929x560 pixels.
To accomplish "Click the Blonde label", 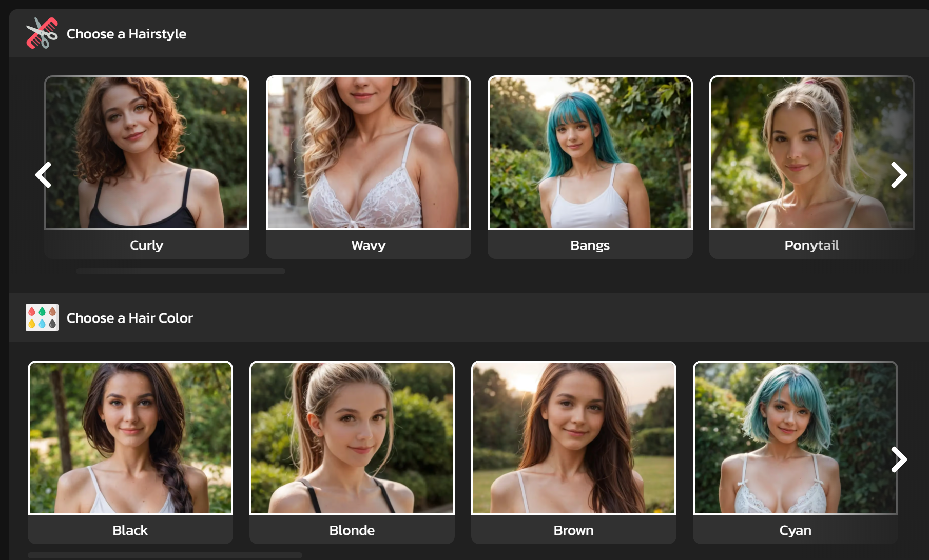I will click(352, 530).
